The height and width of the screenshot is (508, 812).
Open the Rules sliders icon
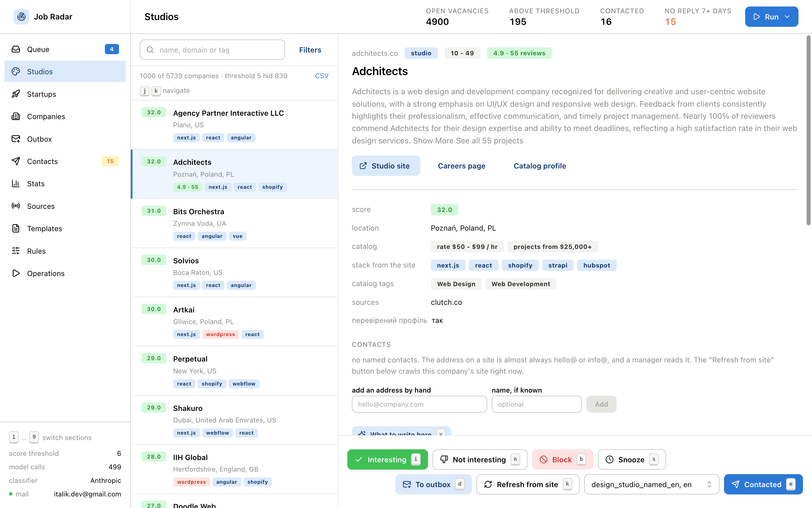(16, 251)
